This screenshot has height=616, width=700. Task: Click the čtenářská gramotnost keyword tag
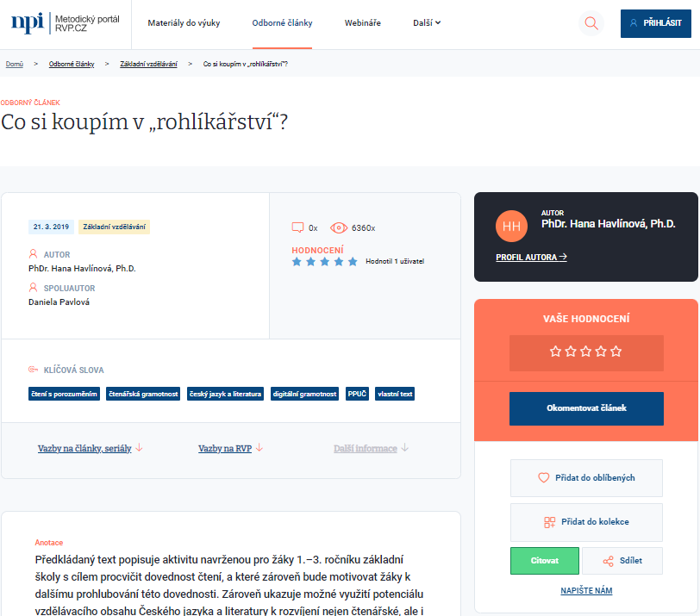[143, 394]
